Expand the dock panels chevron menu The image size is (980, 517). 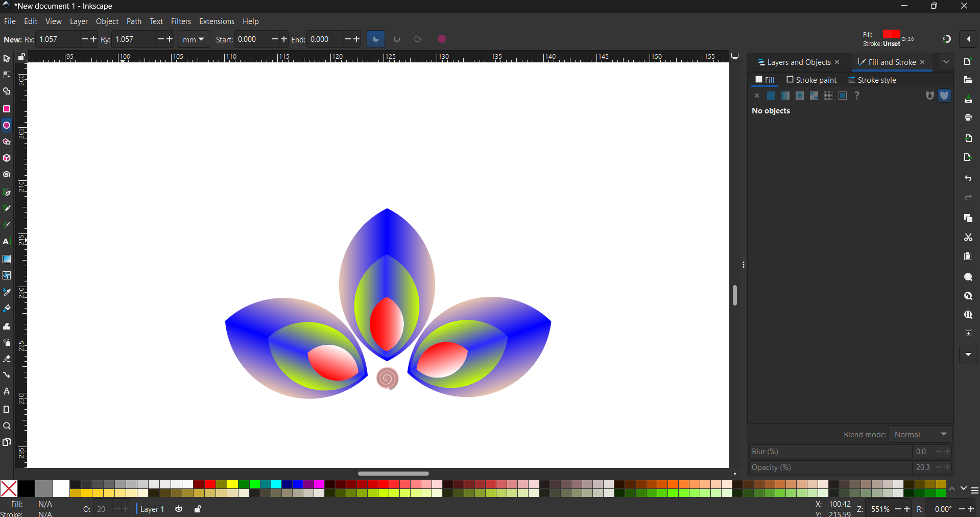[x=946, y=62]
